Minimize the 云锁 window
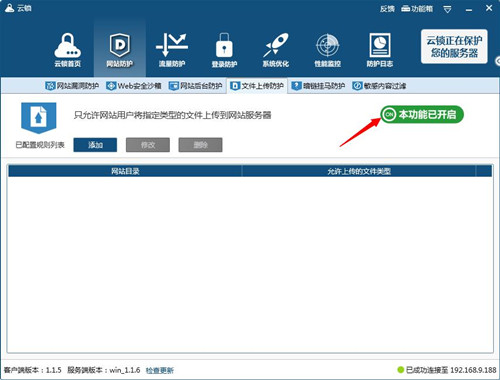Viewport: 500px width, 380px height. click(469, 10)
